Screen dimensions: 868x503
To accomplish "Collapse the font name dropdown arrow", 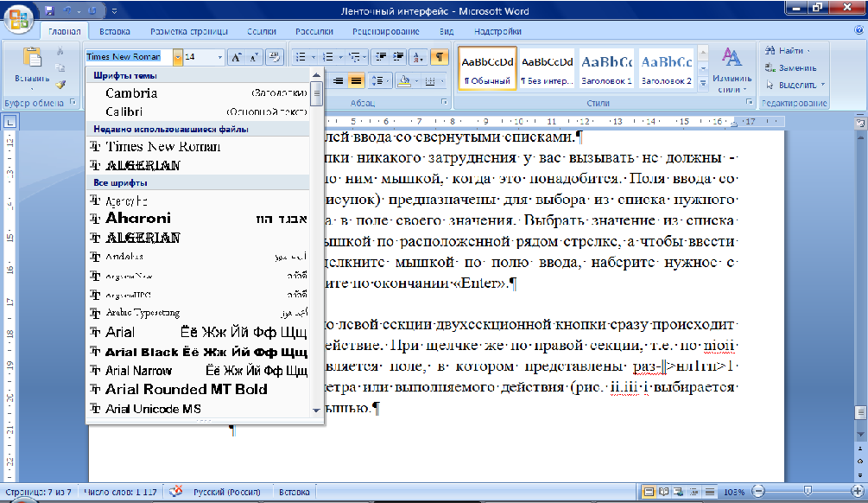I will [178, 56].
